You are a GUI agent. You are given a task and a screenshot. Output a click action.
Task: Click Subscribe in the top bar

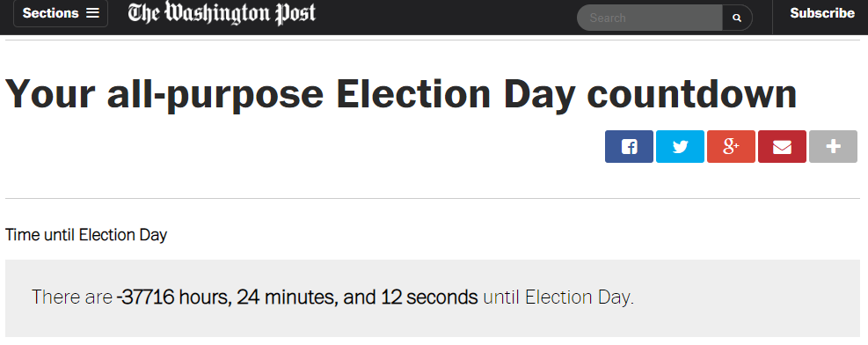click(822, 13)
